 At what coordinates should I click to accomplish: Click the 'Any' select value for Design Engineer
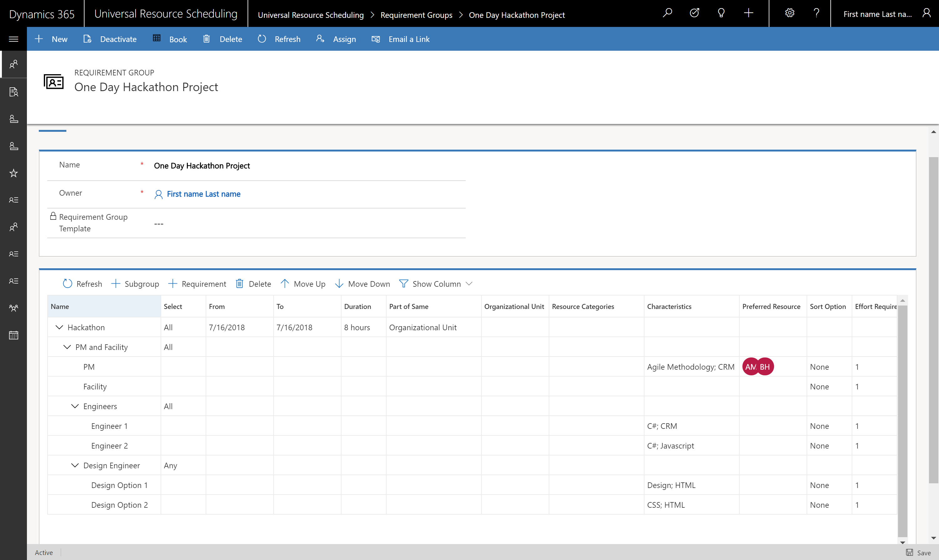170,466
